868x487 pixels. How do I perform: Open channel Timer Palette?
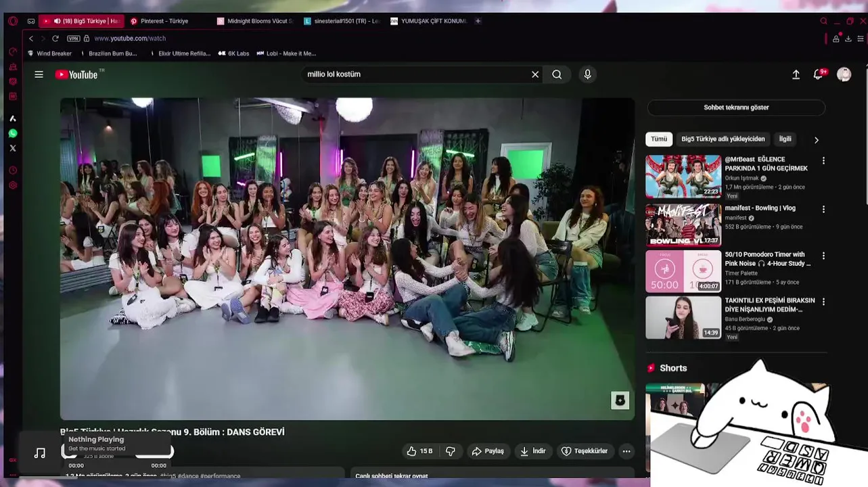click(x=741, y=273)
